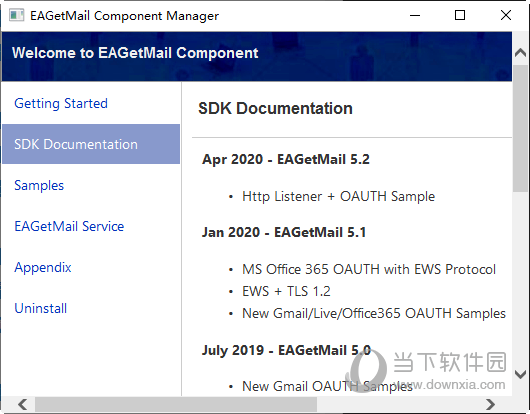
Task: Minimize the Component Manager window
Action: tap(415, 16)
